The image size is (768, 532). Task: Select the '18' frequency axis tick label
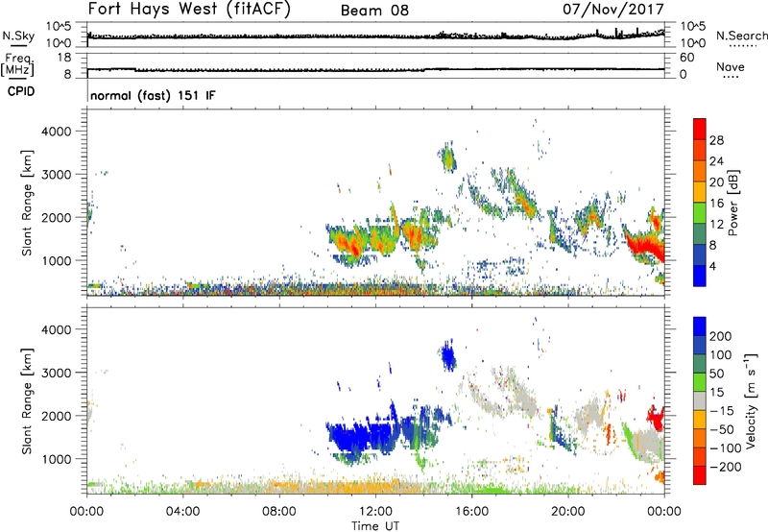coord(64,58)
